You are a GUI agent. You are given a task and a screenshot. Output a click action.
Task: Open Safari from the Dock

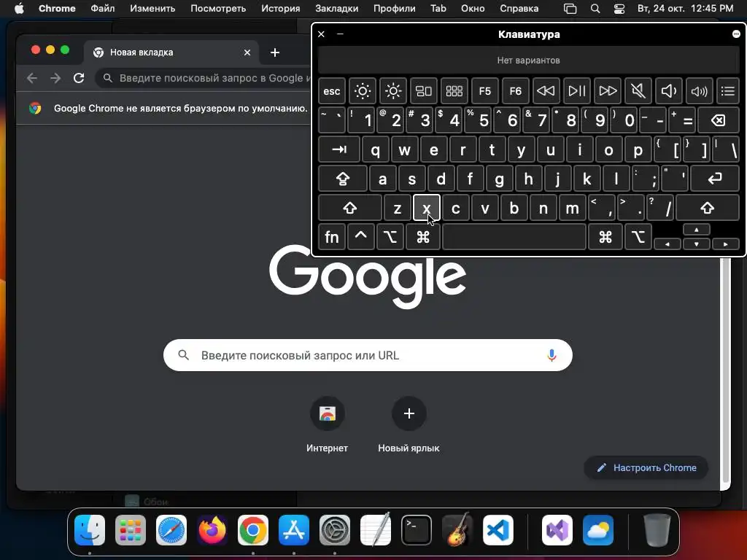pyautogui.click(x=171, y=530)
